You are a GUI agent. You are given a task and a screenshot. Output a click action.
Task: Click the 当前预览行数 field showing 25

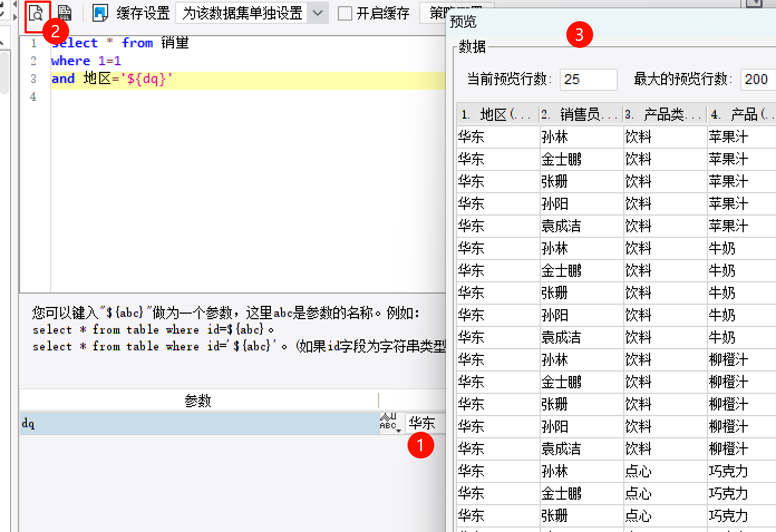tap(588, 79)
